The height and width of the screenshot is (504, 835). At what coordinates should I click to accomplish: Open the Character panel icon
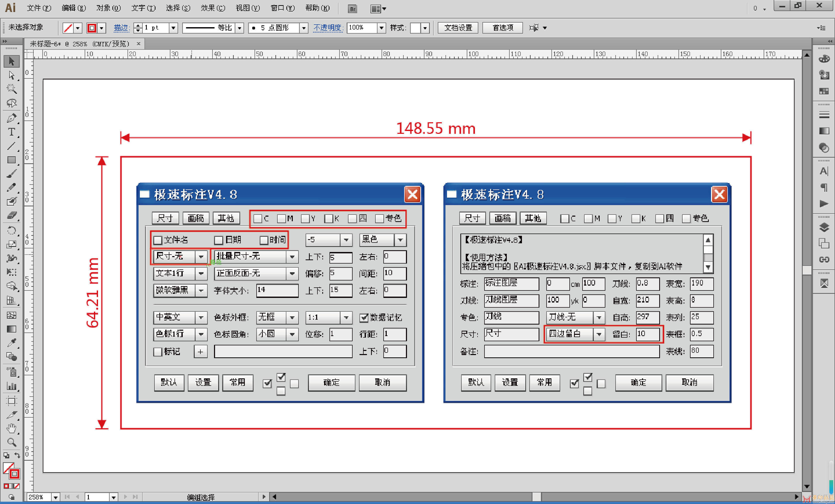[x=824, y=171]
